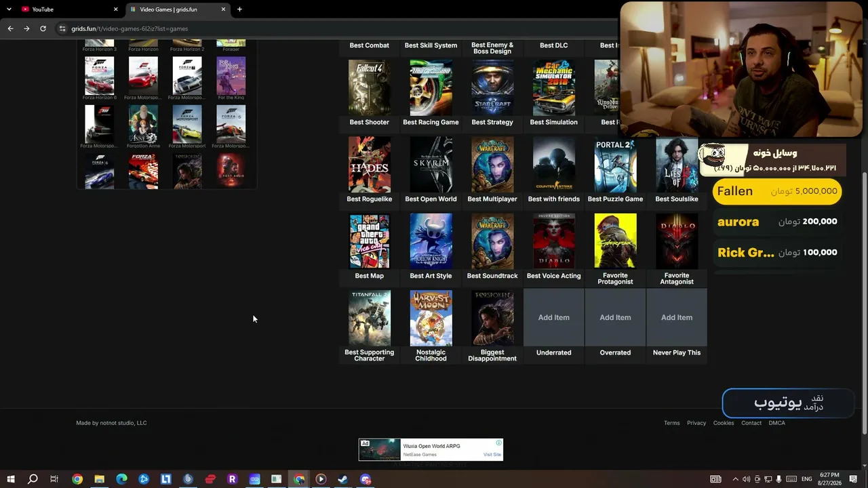Select the Car Mechanic Simulator cover
The width and height of the screenshot is (868, 488).
pos(554,88)
